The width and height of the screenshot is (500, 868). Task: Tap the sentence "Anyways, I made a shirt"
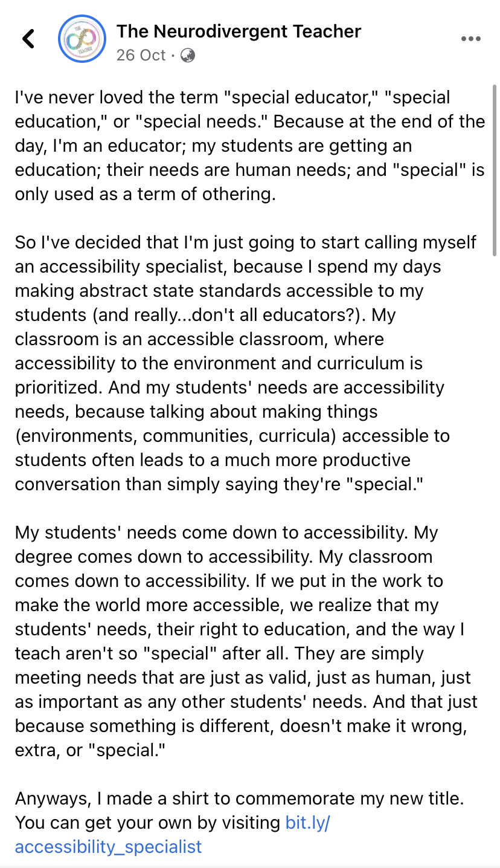[239, 798]
